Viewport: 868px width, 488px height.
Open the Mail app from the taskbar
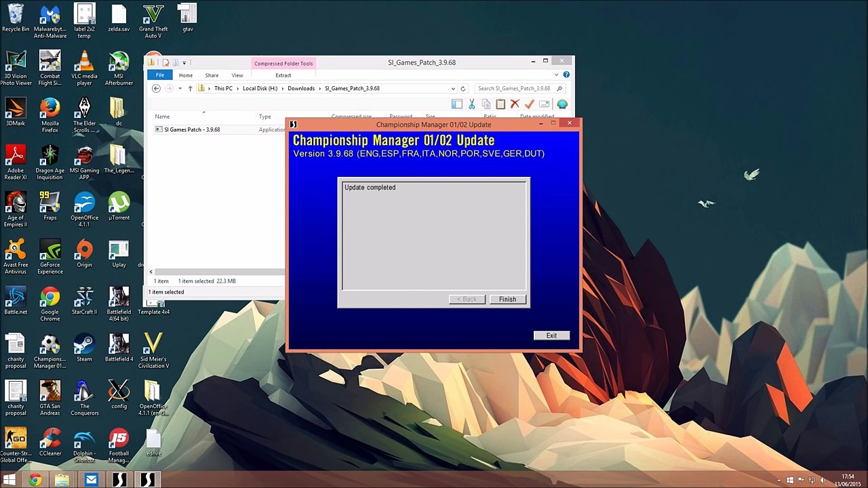(x=91, y=481)
